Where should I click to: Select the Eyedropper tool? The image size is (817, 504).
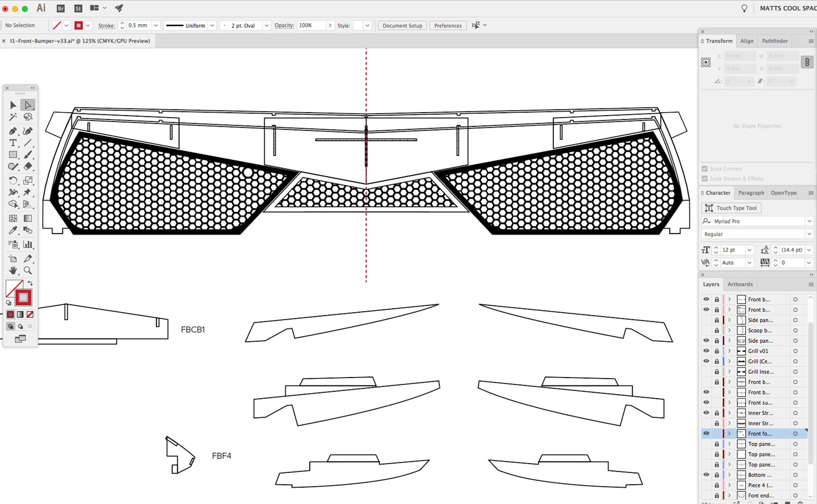pos(12,230)
